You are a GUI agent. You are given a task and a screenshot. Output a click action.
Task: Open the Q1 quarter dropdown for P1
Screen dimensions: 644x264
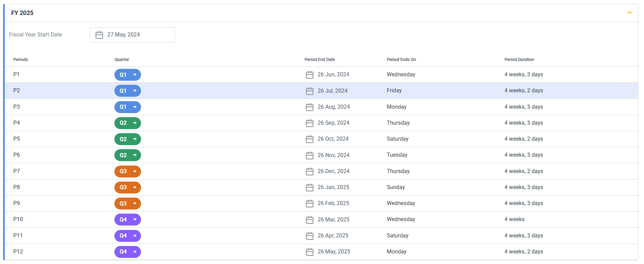point(127,75)
